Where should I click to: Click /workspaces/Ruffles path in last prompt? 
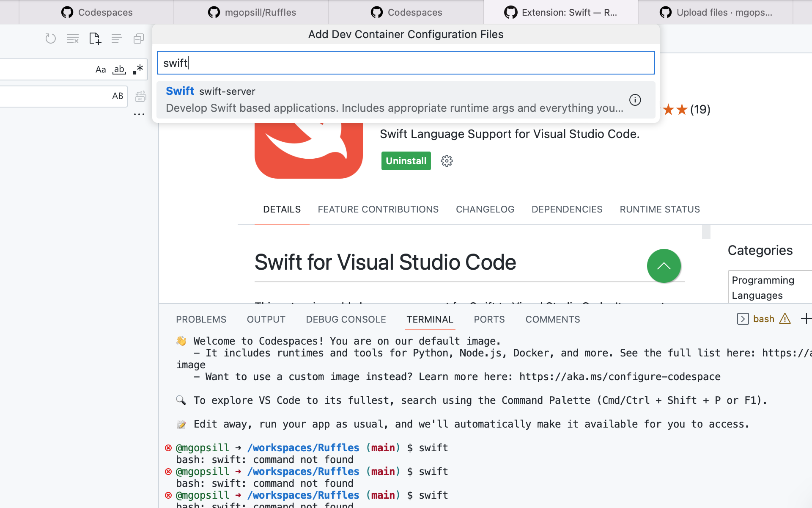303,495
